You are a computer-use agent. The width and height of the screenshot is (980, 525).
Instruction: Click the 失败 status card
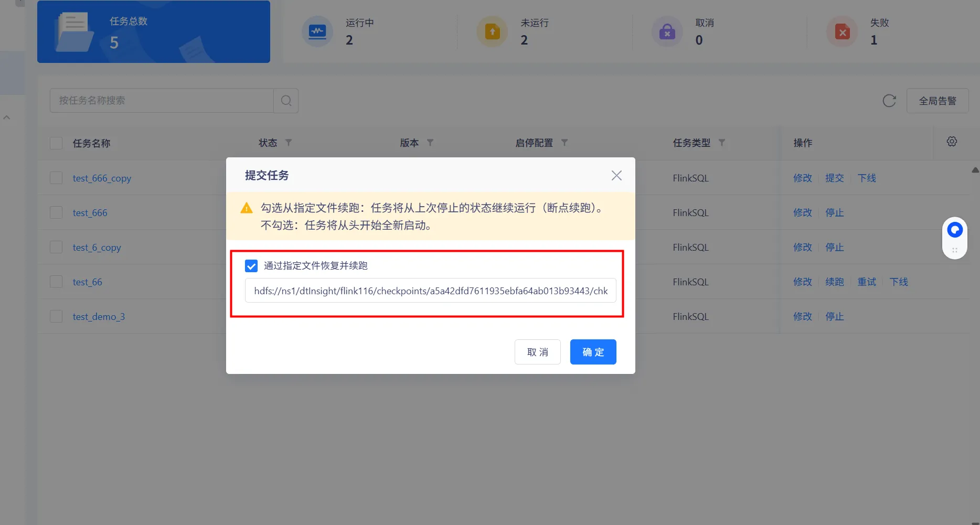[879, 31]
